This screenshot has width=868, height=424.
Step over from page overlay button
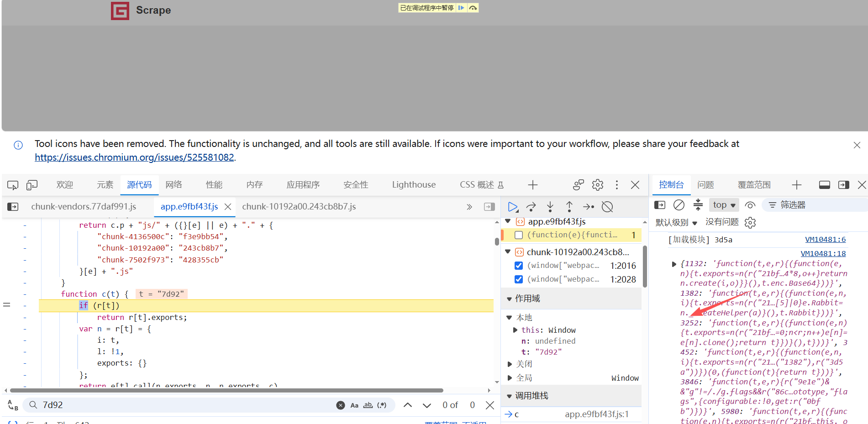tap(473, 8)
